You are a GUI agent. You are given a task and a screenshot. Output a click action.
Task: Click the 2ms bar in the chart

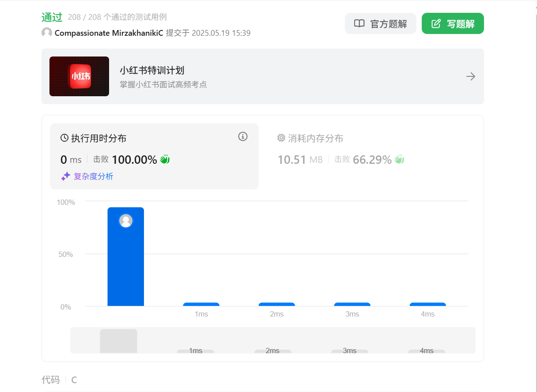pos(277,304)
